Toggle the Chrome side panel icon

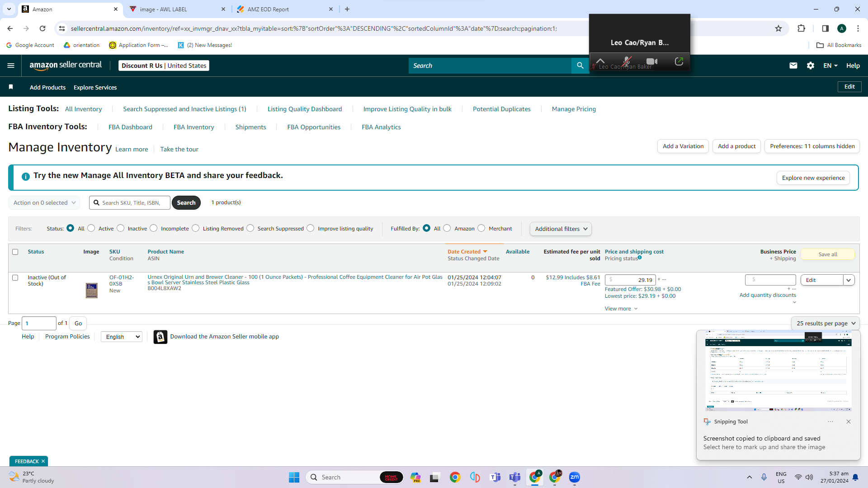point(825,28)
